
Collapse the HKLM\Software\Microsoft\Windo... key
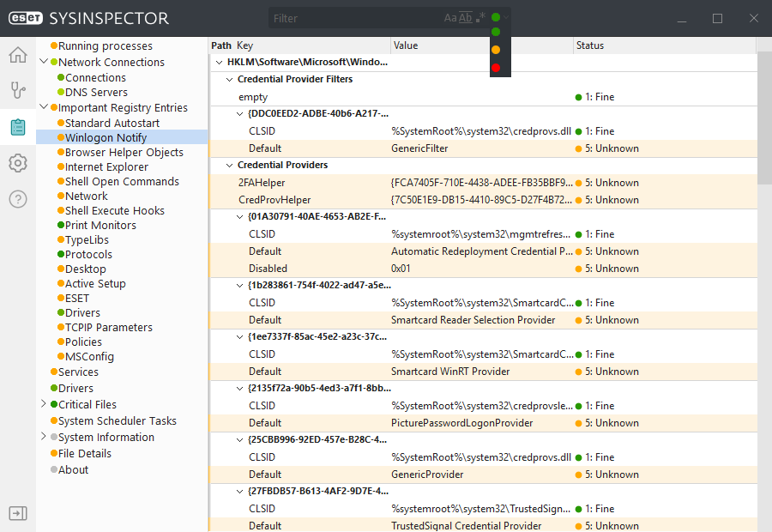[220, 62]
